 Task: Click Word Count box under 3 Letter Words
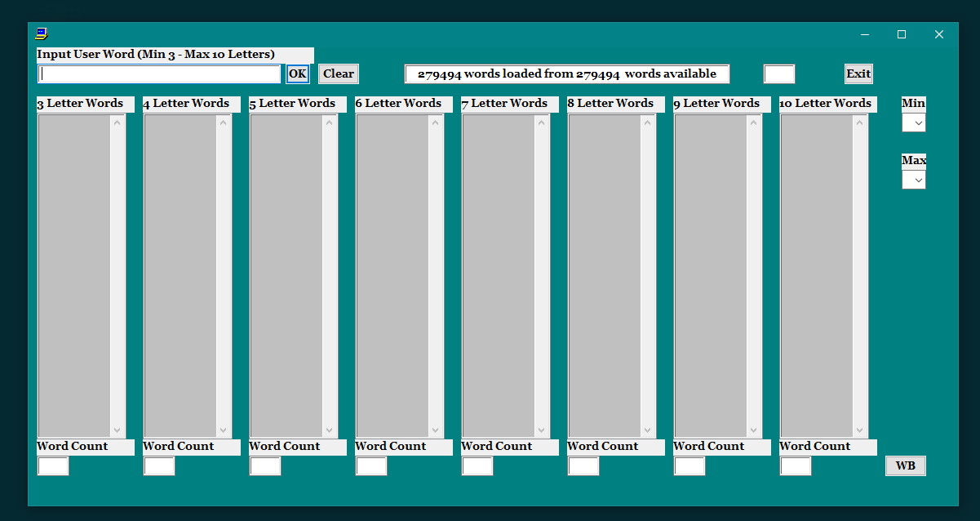[x=53, y=466]
